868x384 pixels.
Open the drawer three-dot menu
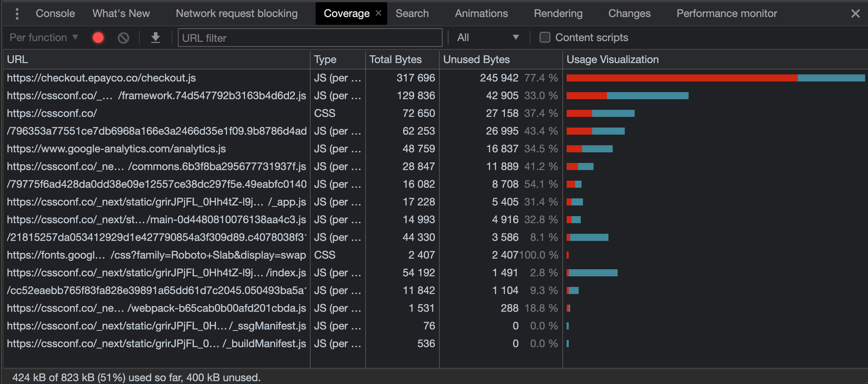click(17, 14)
